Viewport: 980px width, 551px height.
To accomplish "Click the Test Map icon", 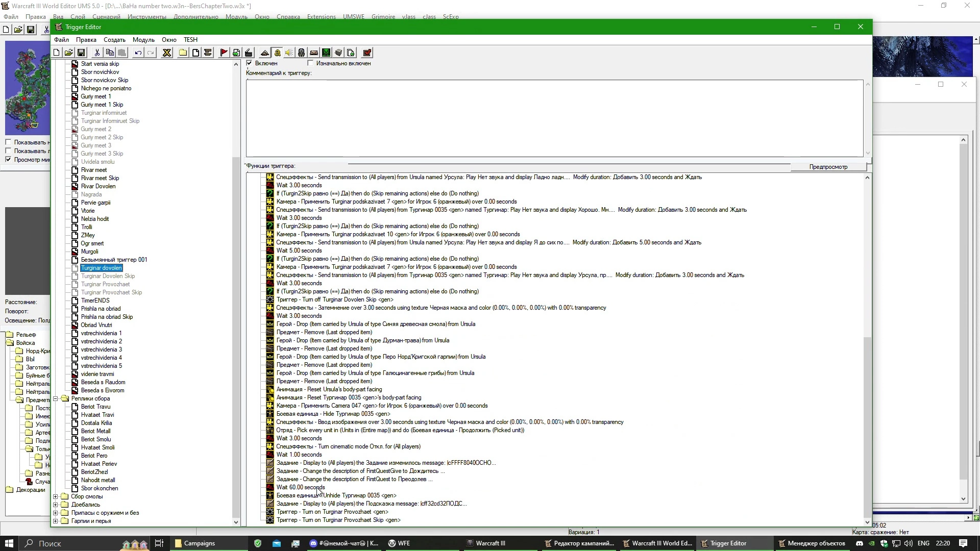I will pos(367,53).
